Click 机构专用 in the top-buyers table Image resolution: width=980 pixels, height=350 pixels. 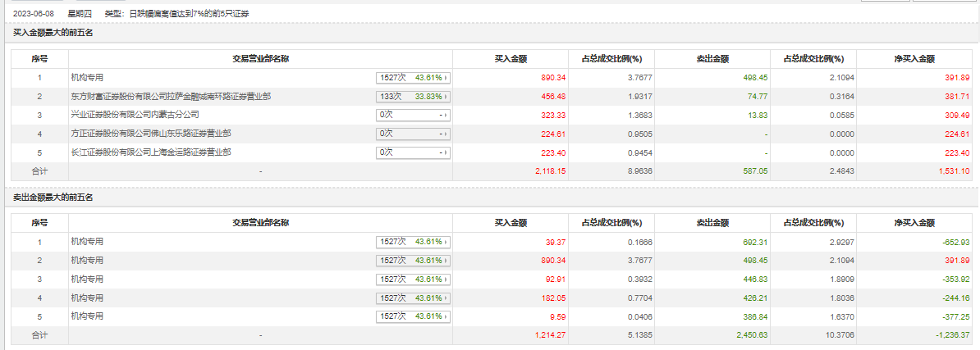point(87,78)
